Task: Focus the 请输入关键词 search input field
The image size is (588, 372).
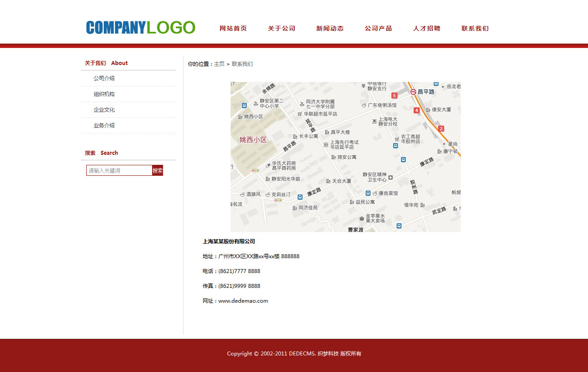Action: (x=119, y=171)
